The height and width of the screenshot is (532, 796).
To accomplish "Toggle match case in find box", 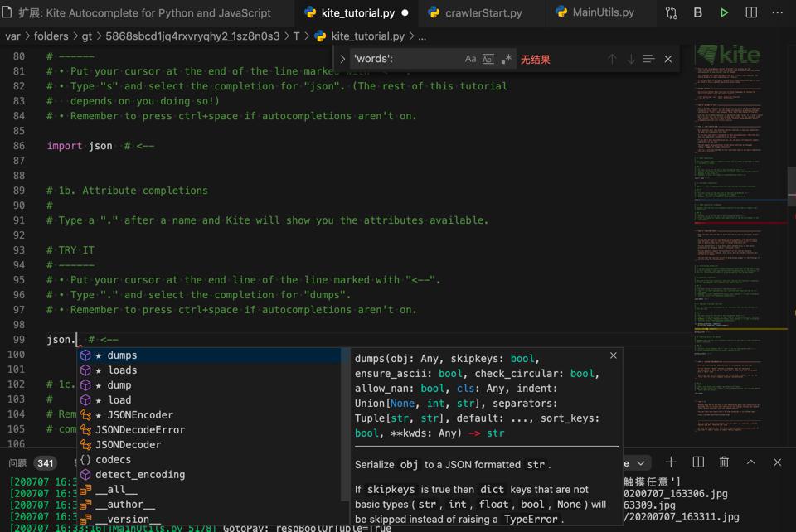I will (x=470, y=59).
